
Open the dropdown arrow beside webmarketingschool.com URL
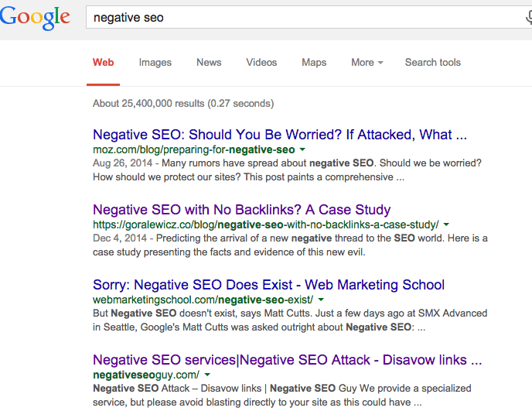[x=321, y=300]
